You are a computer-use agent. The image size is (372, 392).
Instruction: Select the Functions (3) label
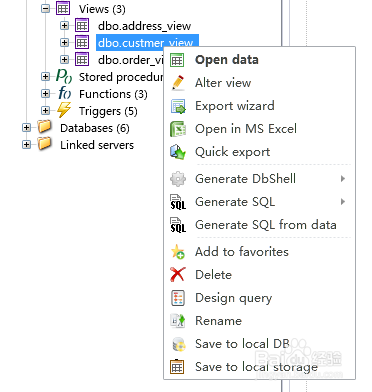[x=113, y=94]
